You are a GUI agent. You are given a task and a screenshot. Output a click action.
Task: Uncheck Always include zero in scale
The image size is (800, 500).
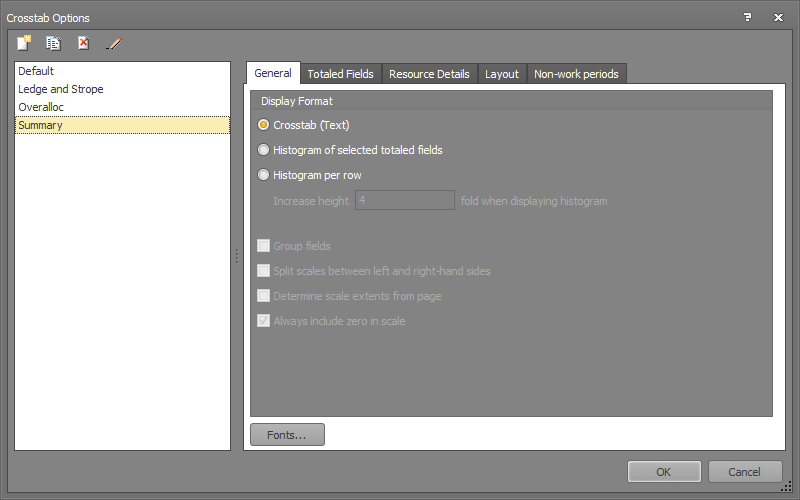point(264,321)
